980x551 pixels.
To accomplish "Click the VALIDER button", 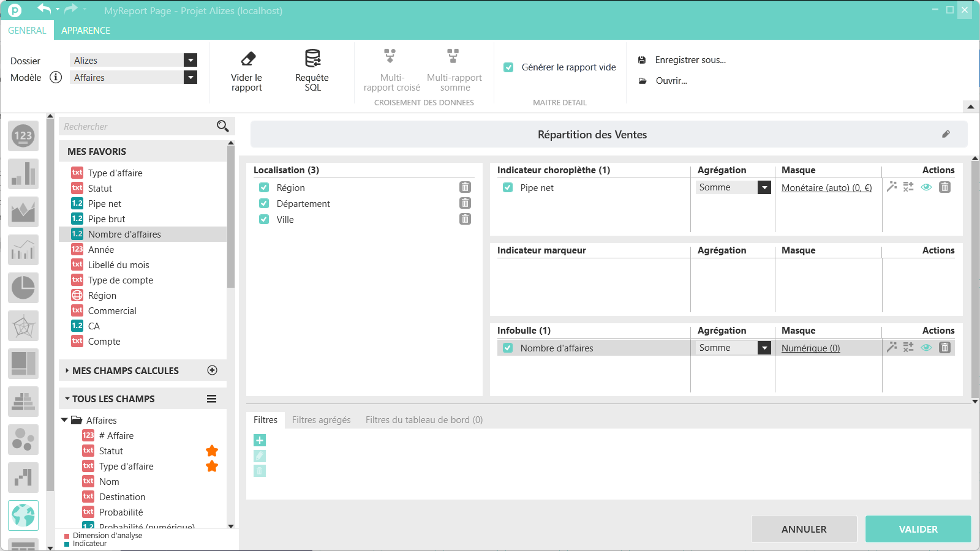I will [918, 529].
